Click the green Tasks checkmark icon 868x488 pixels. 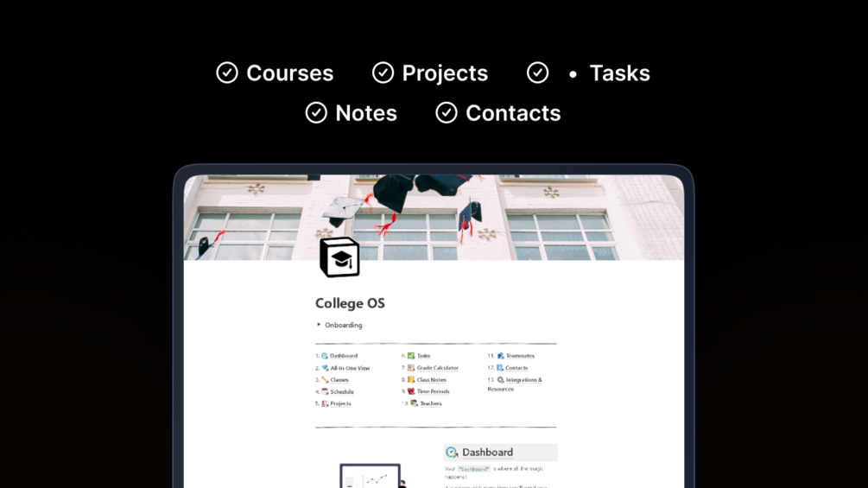411,356
